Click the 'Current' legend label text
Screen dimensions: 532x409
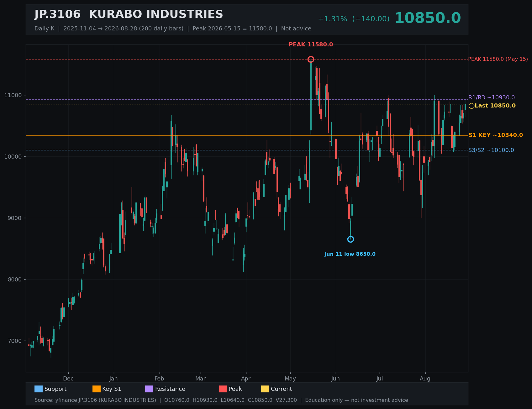tap(282, 389)
